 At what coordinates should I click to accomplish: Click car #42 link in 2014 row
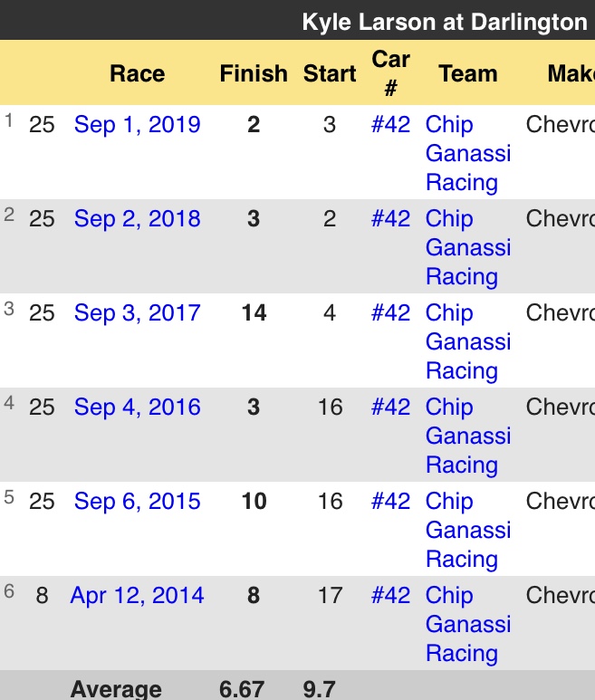390,595
